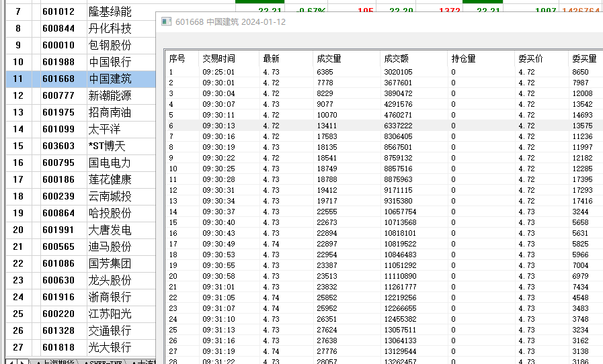
Task: Click the 09:30:11 trade time cell
Action: click(218, 115)
